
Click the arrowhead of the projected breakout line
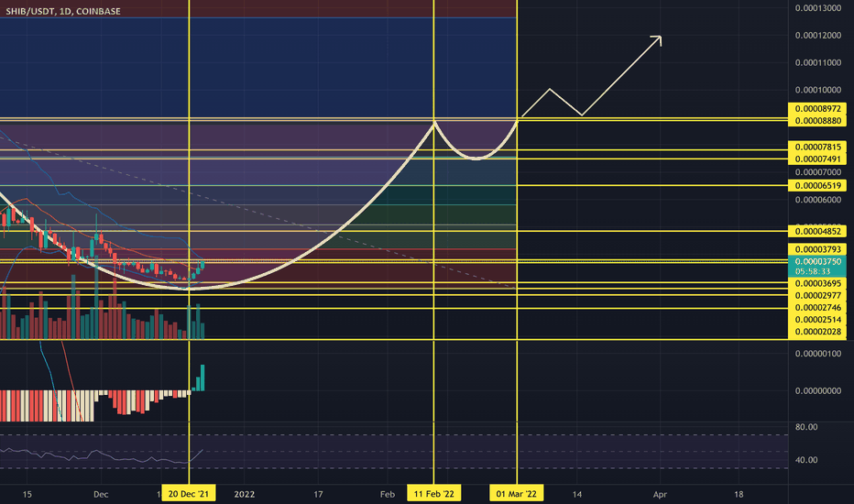click(x=658, y=39)
